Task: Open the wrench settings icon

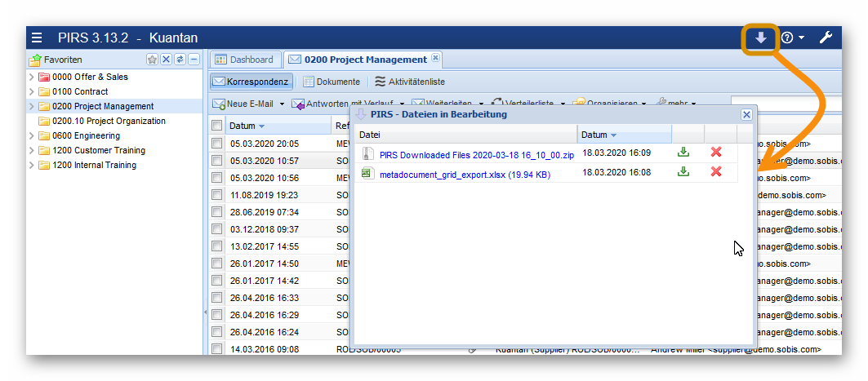Action: (826, 38)
